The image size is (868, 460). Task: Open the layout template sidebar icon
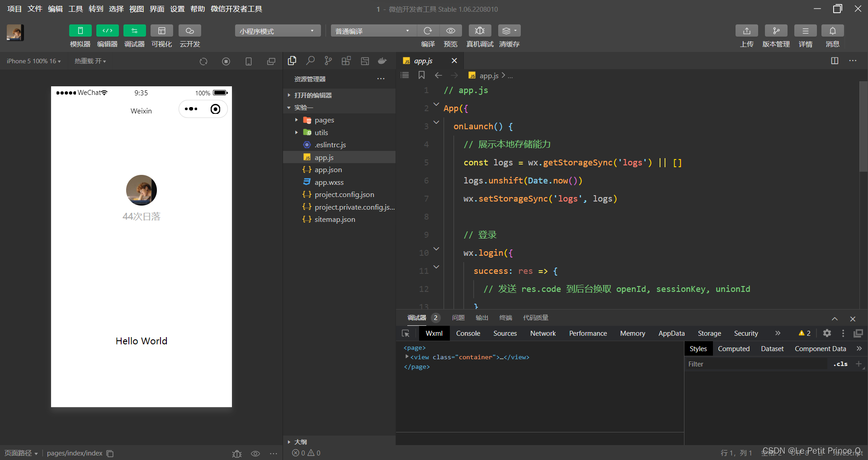click(365, 61)
